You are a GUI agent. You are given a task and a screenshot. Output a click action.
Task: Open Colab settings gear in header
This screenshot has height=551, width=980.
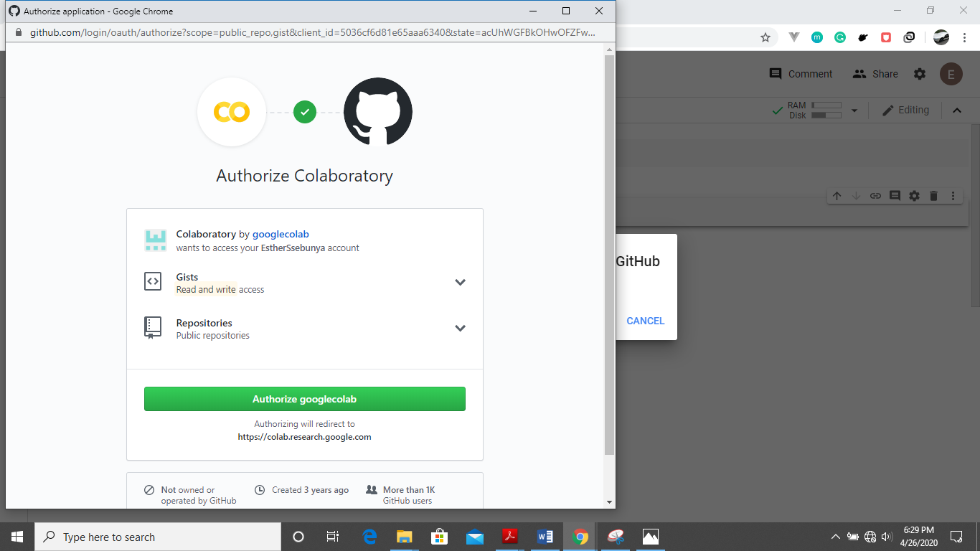tap(920, 74)
